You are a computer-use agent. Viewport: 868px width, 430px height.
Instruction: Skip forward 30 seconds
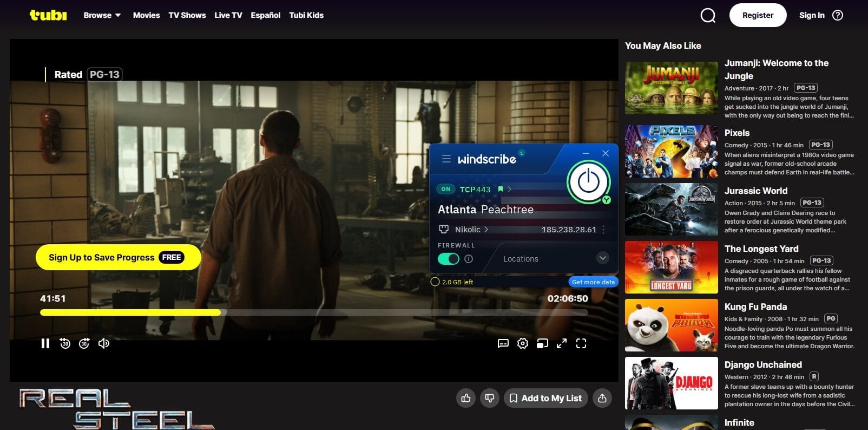coord(84,343)
